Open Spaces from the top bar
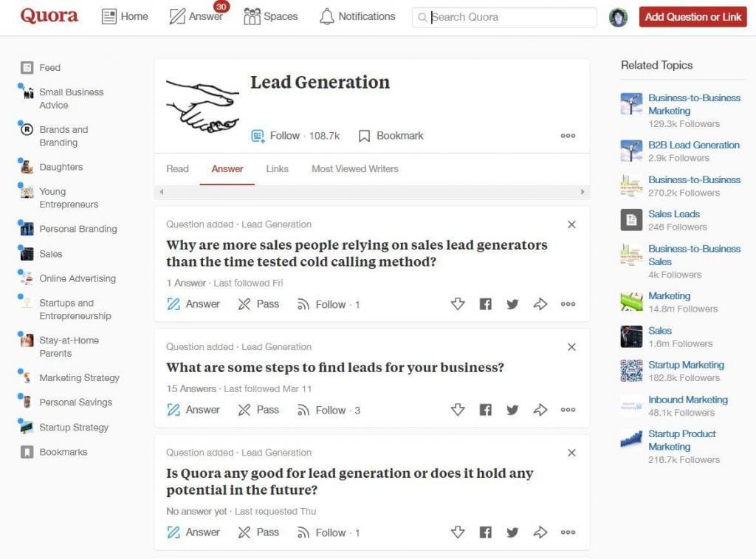 pyautogui.click(x=270, y=16)
